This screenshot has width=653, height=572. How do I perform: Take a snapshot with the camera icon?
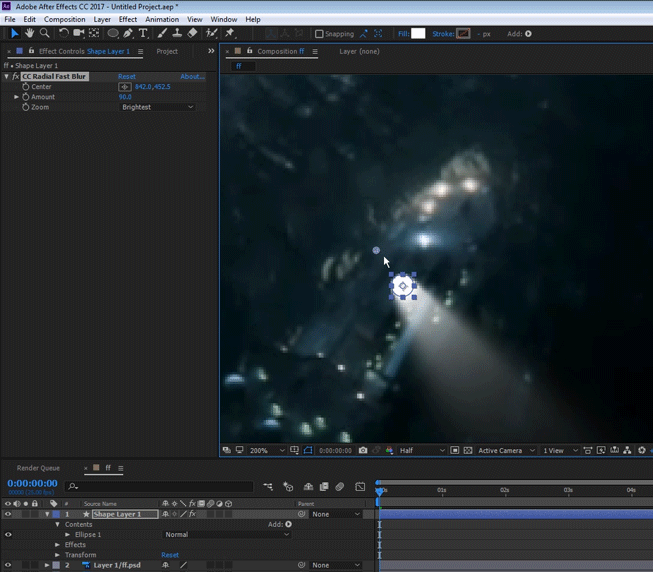coord(362,451)
